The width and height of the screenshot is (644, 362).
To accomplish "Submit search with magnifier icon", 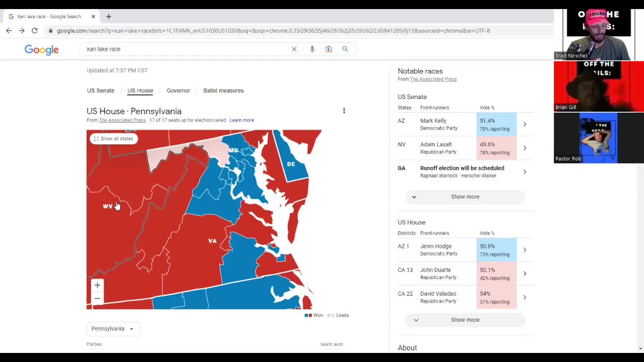I will (x=345, y=49).
